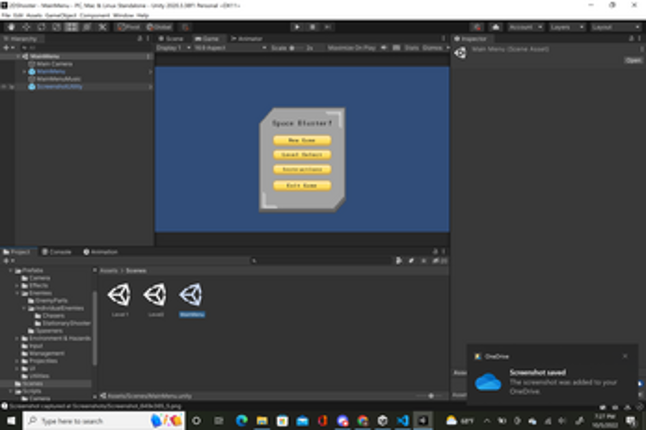The height and width of the screenshot is (430, 646).
Task: Click the Search by Label icon in Project panel
Action: [x=411, y=261]
